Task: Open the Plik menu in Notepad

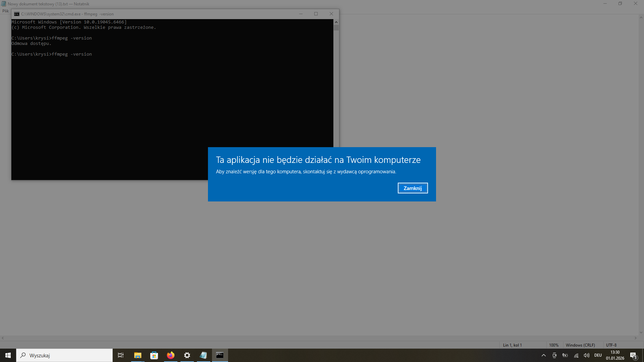Action: (5, 11)
